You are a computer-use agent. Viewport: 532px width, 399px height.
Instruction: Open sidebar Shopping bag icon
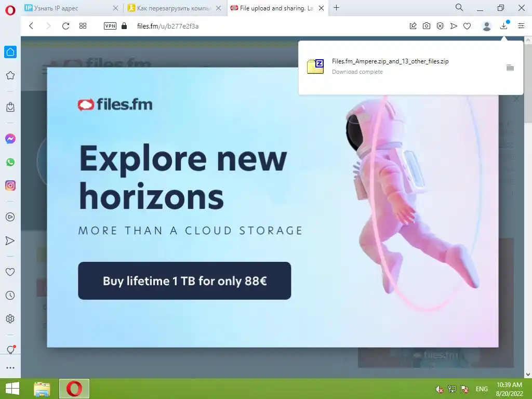click(10, 107)
